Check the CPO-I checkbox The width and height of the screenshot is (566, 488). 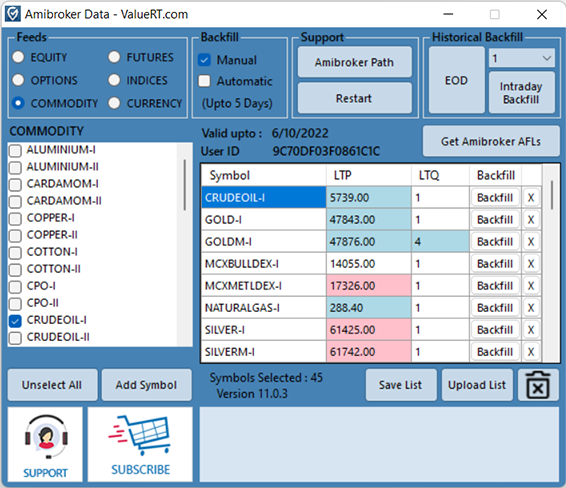[x=15, y=287]
